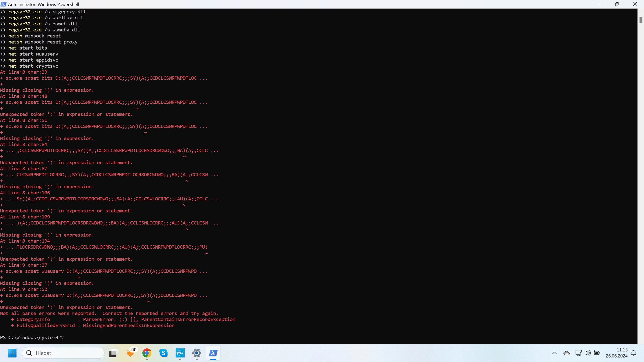The image size is (644, 362).
Task: Click the PowerShell vertical scrollbar thumb
Action: coord(641,20)
